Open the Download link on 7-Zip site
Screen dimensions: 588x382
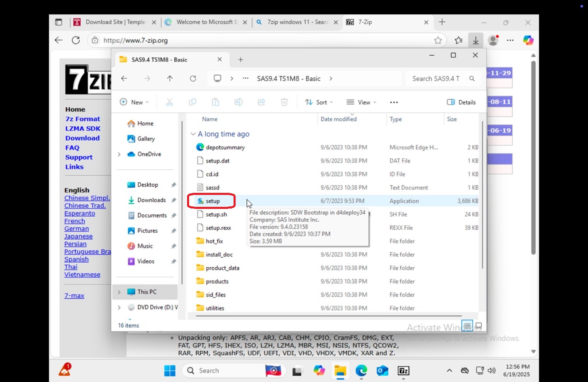click(82, 138)
